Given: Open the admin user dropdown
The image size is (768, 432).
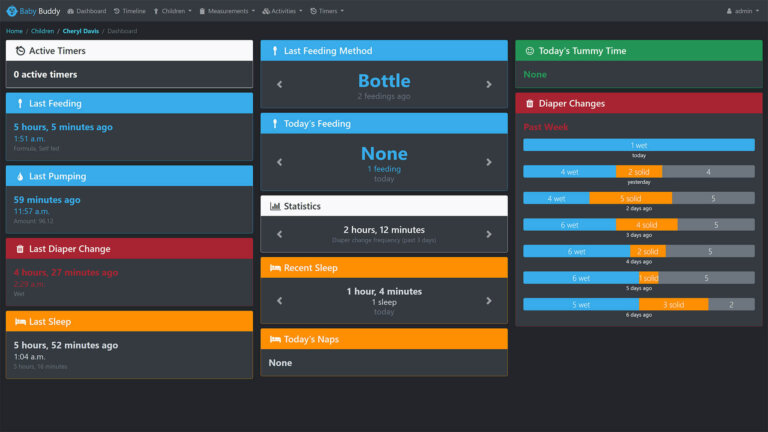Looking at the screenshot, I should pyautogui.click(x=740, y=11).
